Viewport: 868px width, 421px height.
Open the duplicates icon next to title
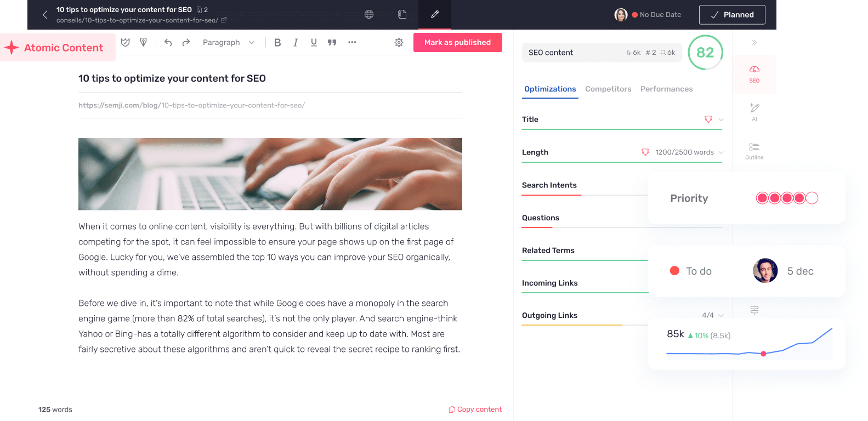200,10
